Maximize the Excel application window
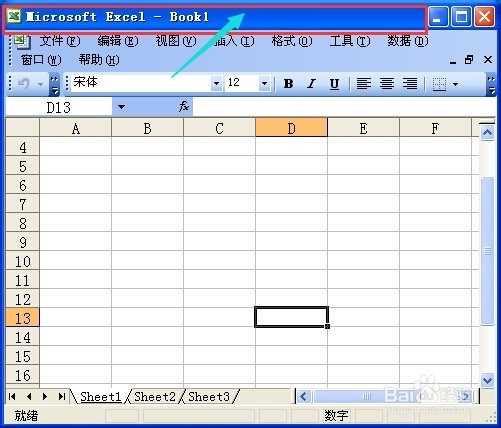This screenshot has width=501, height=428. 461,16
